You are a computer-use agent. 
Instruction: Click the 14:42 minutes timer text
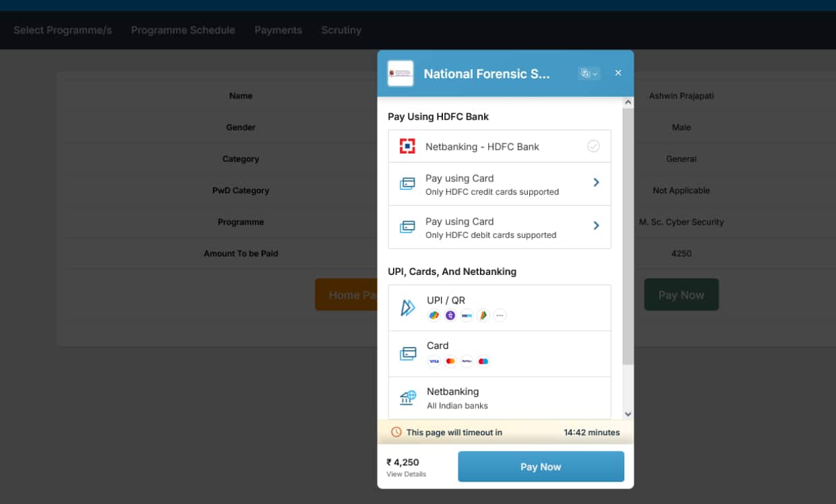[x=592, y=433]
